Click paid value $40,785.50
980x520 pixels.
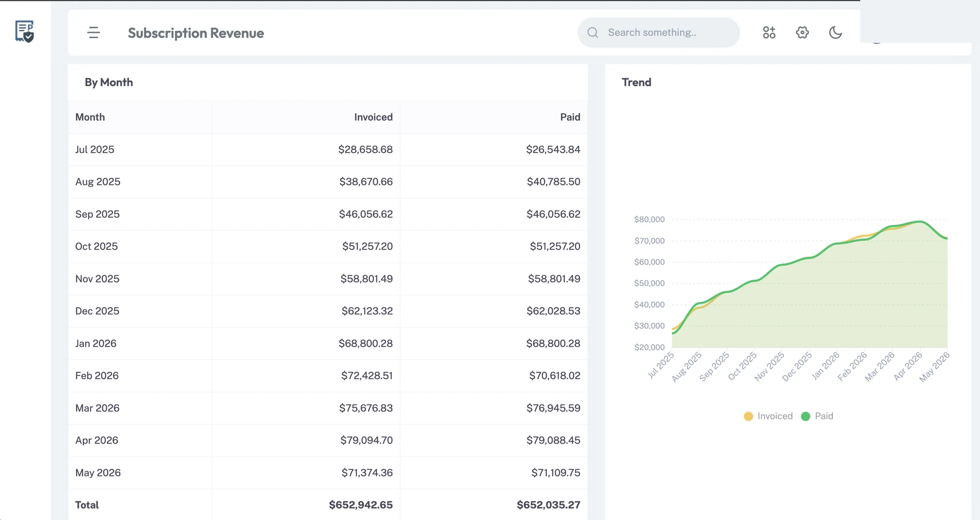click(553, 182)
